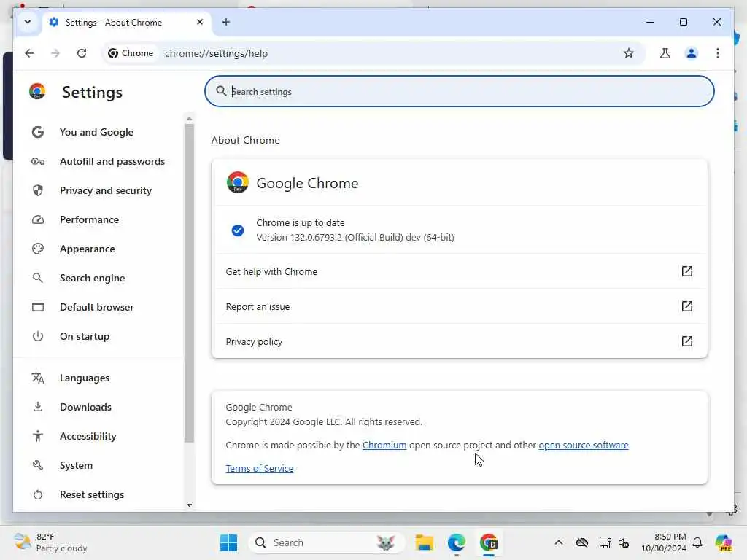The height and width of the screenshot is (560, 747).
Task: Open the profile avatar menu
Action: (692, 53)
